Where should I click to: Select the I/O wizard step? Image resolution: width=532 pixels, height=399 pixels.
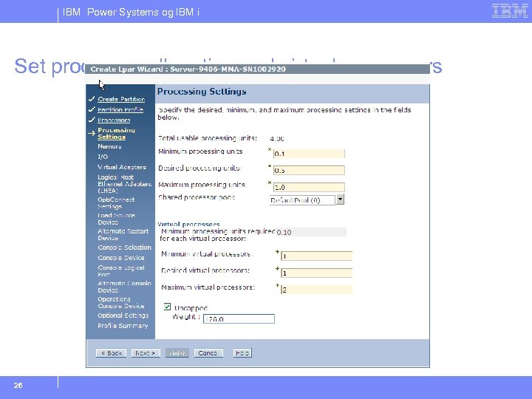[x=103, y=157]
